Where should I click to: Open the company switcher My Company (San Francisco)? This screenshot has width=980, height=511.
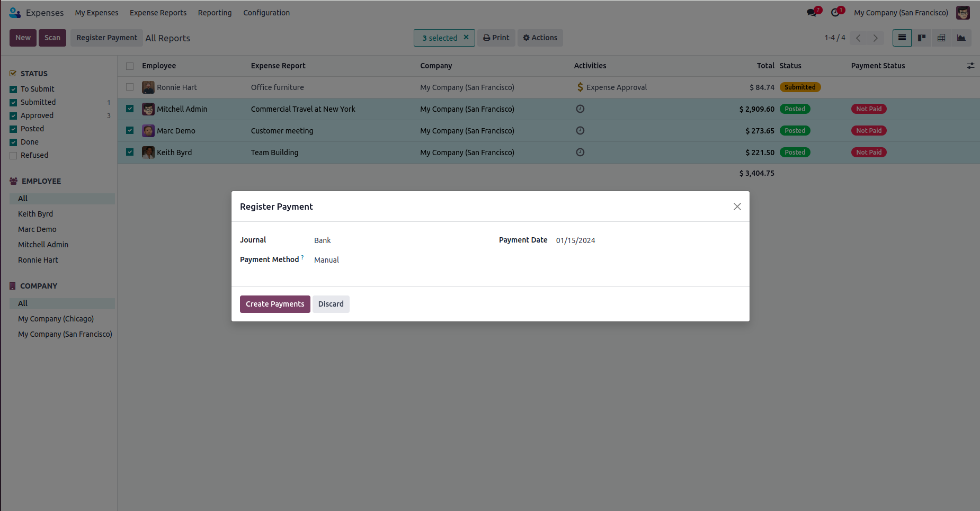click(x=901, y=13)
